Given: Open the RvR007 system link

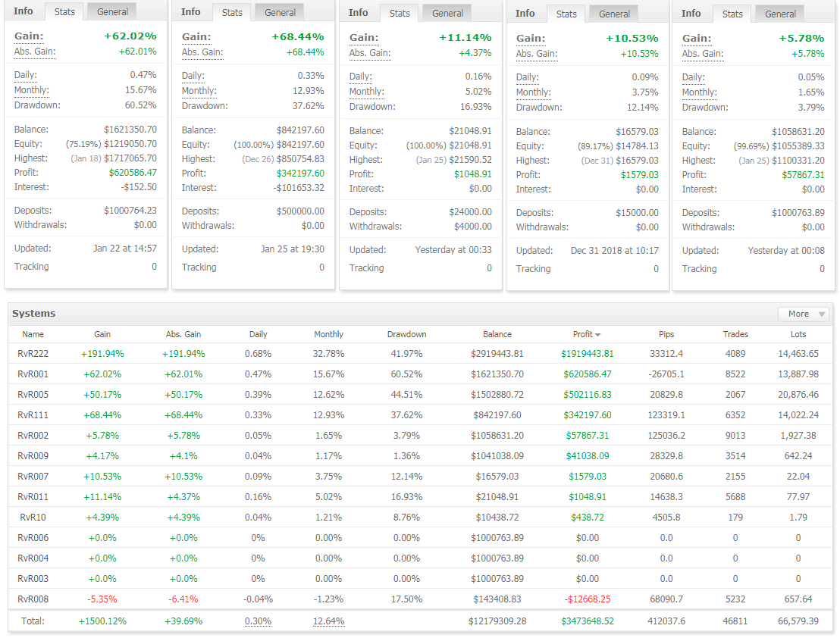Looking at the screenshot, I should pyautogui.click(x=33, y=477).
